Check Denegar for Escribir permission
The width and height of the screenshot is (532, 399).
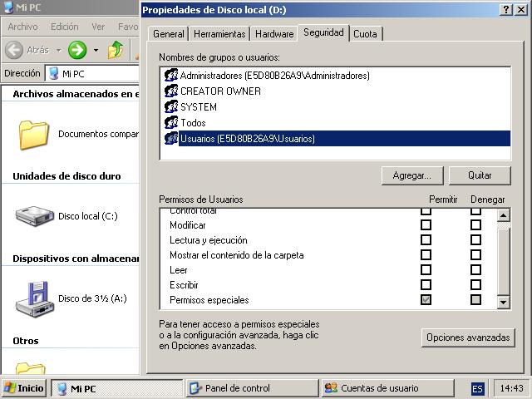475,284
